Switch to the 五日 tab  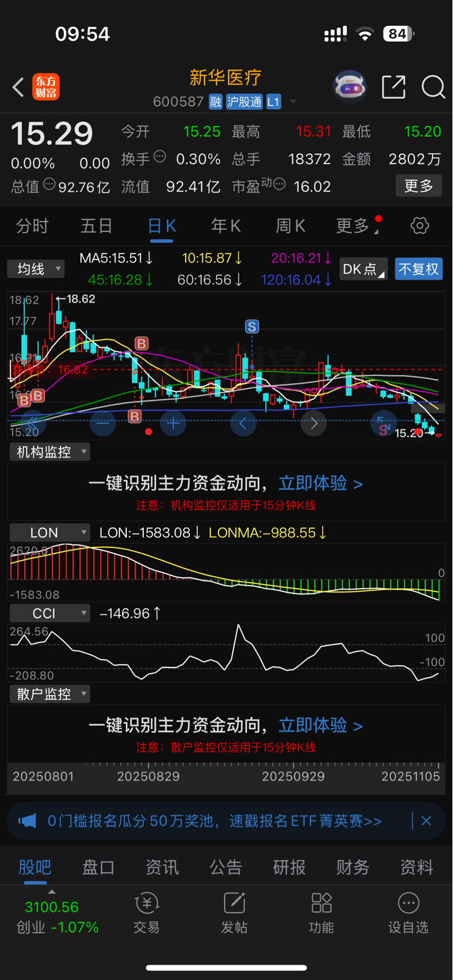[x=97, y=225]
